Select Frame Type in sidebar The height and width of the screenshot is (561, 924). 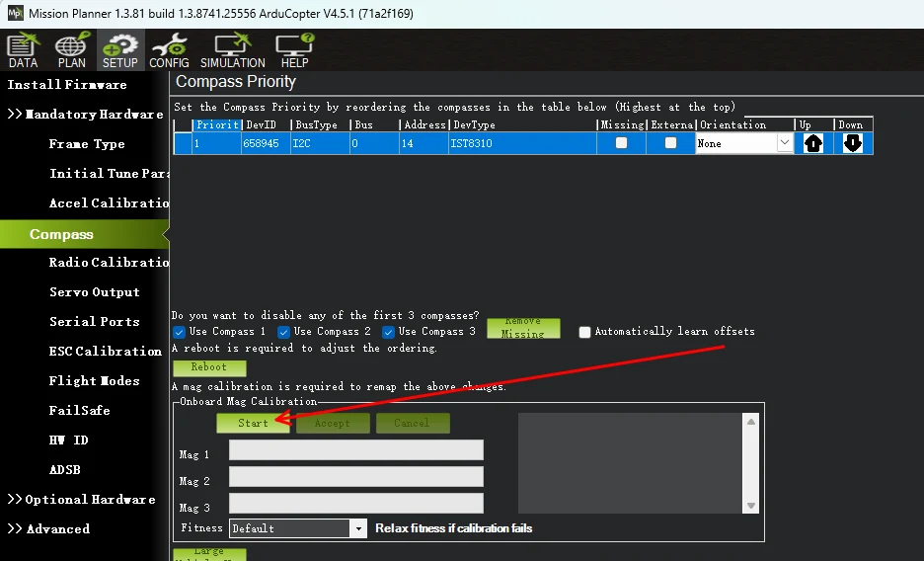[x=87, y=144]
